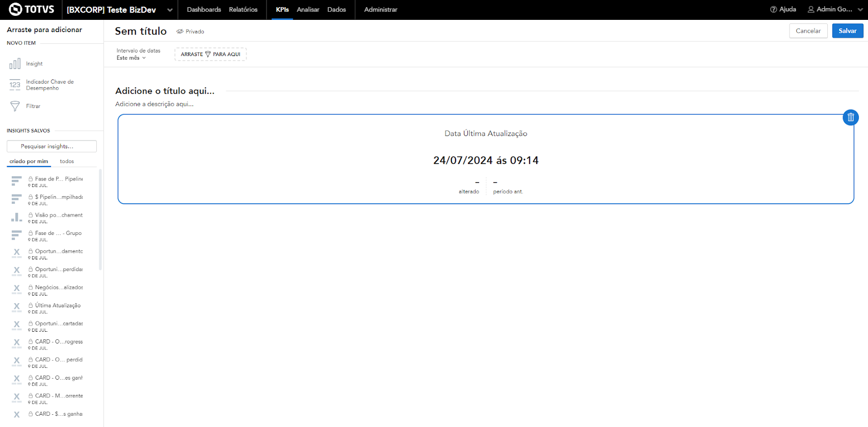Click the 'período ant.' comparison label

point(508,192)
